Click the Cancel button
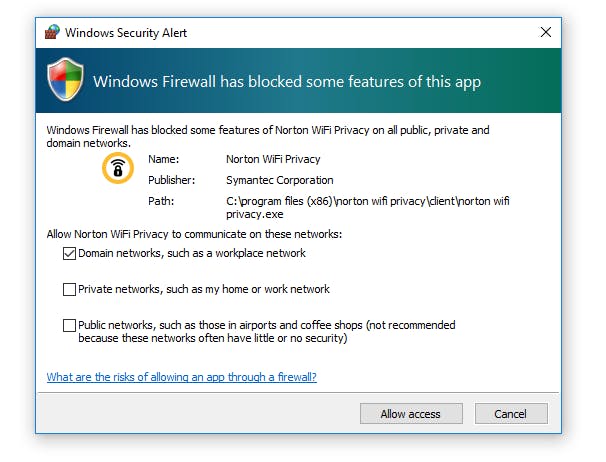The height and width of the screenshot is (462, 606). click(x=509, y=413)
